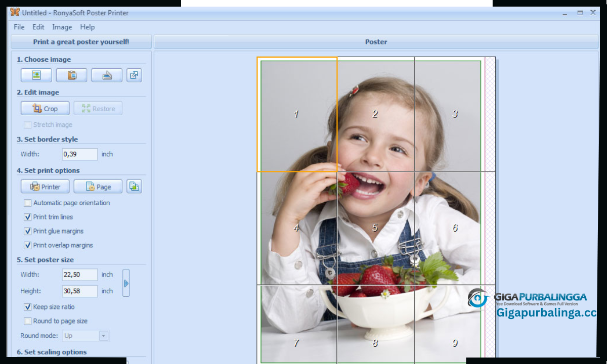Paste image from clipboard button
607x364 pixels.
click(71, 75)
